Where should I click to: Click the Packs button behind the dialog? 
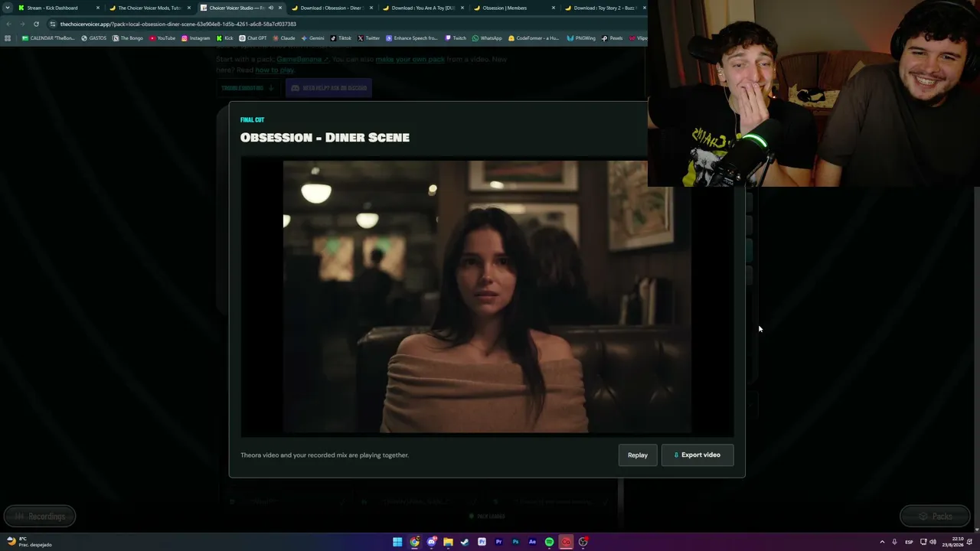pyautogui.click(x=935, y=517)
